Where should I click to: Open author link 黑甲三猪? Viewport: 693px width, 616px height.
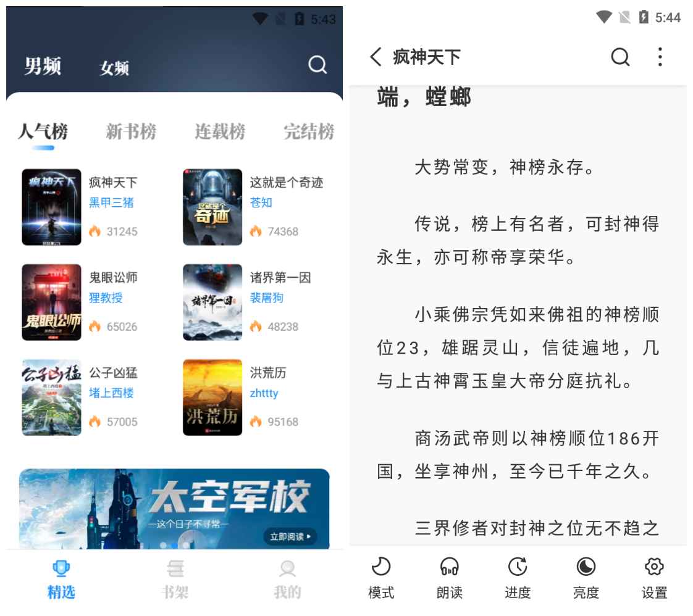coord(111,202)
